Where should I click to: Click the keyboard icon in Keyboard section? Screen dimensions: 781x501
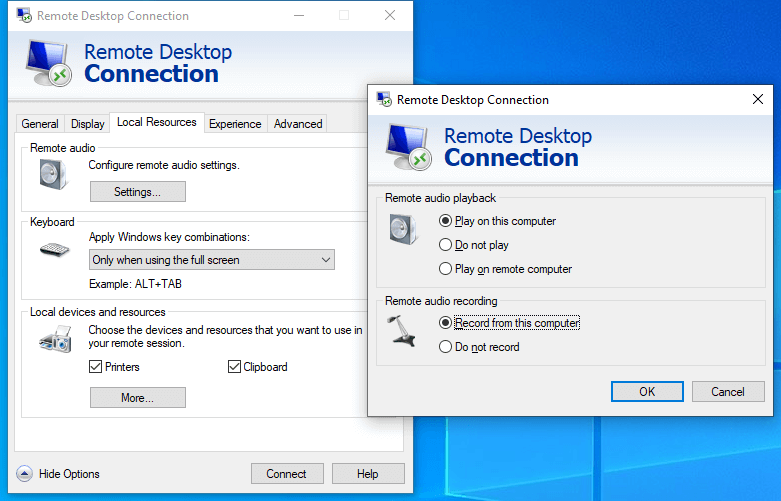(55, 249)
